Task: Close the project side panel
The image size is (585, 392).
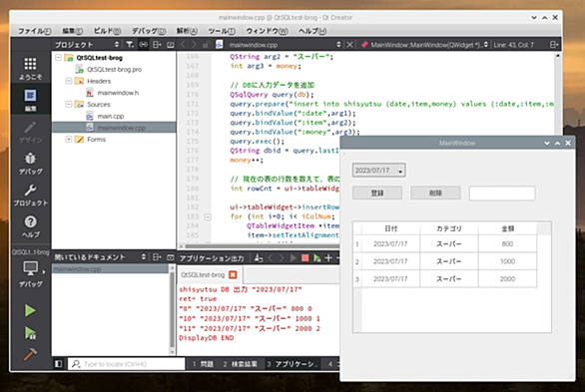Action: 171,45
